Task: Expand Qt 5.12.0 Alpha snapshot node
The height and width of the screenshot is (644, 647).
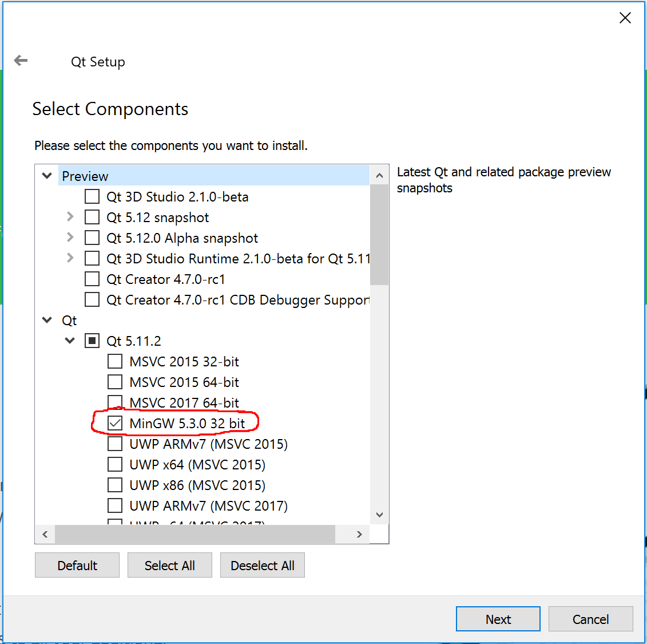Action: point(70,238)
